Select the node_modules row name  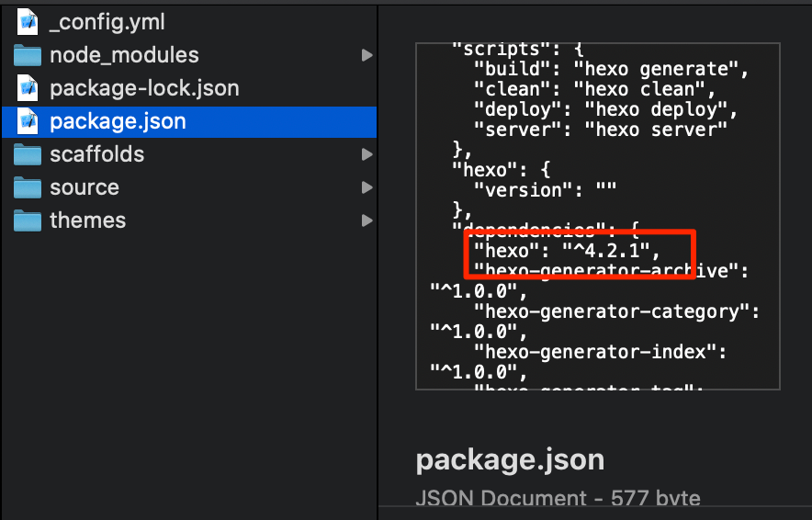124,55
